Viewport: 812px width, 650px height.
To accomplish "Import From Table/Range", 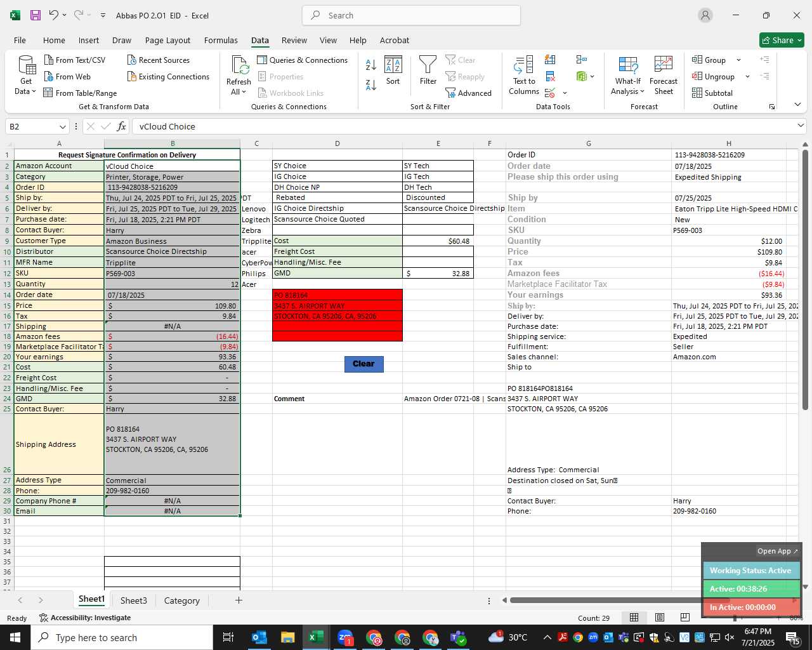I will (80, 93).
